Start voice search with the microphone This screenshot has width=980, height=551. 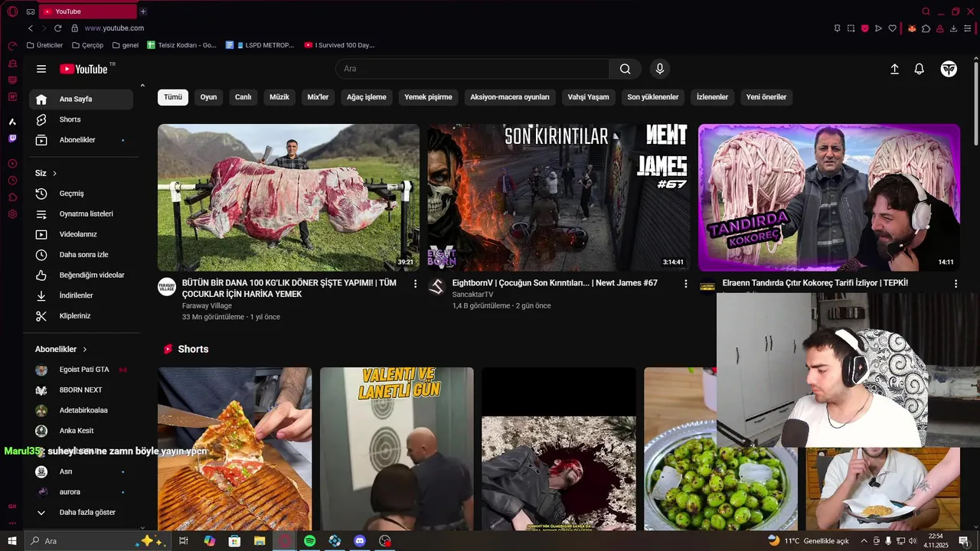[660, 69]
